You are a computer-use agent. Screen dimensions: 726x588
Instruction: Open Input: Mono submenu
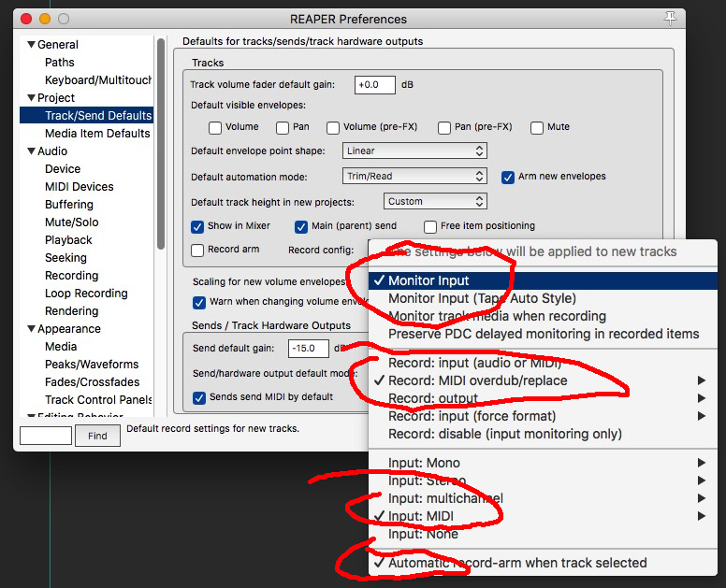(x=543, y=463)
